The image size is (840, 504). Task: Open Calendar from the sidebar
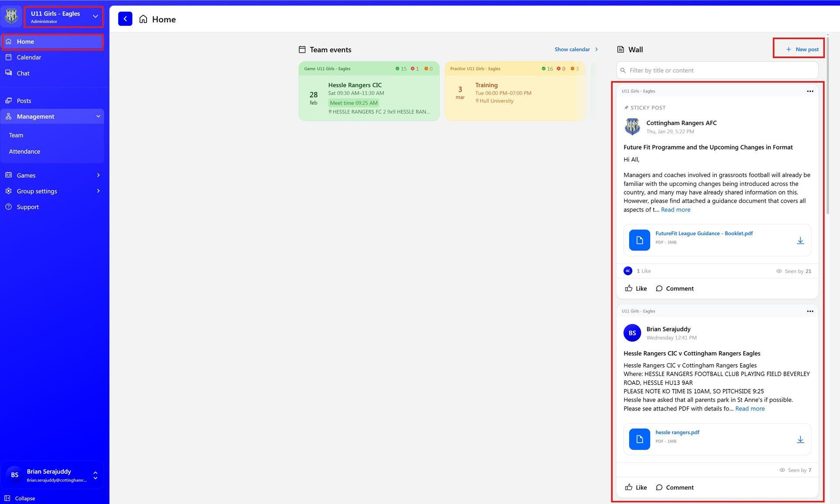point(29,57)
